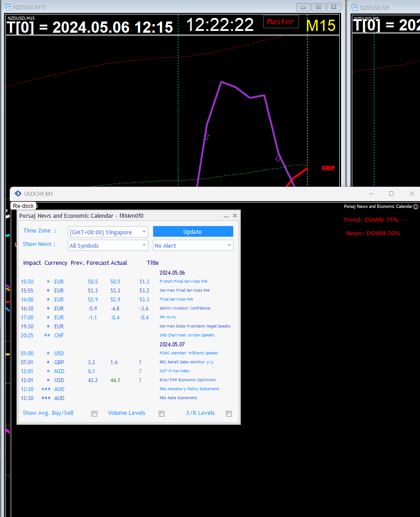This screenshot has height=517, width=420.
Task: Click the purple up arrow marker on chart
Action: click(x=207, y=136)
